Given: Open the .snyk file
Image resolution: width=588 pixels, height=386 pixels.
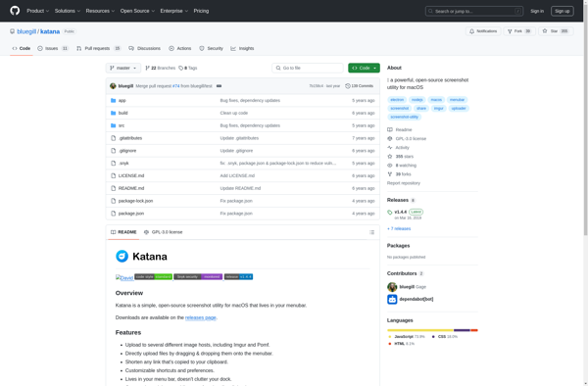Looking at the screenshot, I should (123, 163).
